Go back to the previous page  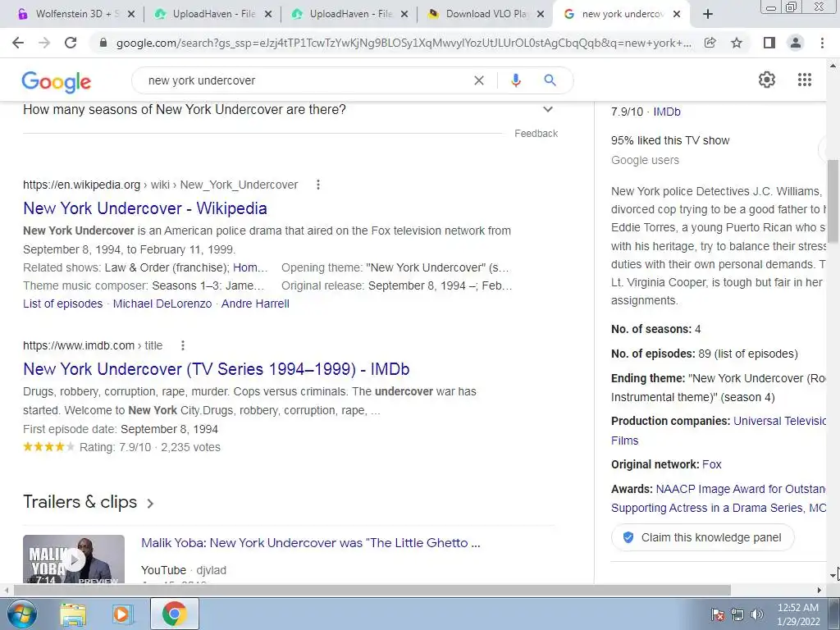pyautogui.click(x=18, y=43)
